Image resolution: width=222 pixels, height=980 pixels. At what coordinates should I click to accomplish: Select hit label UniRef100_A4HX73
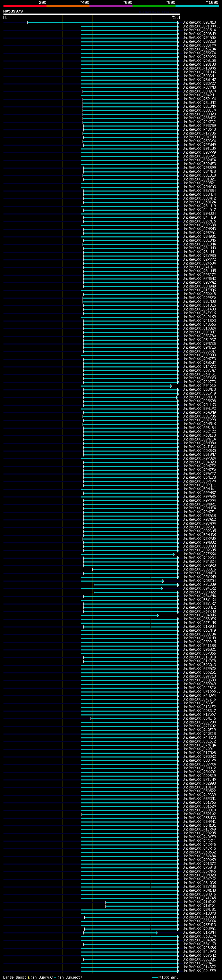point(199,738)
